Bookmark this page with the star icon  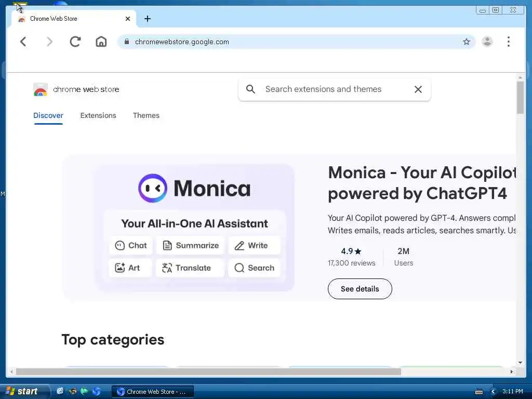(467, 42)
